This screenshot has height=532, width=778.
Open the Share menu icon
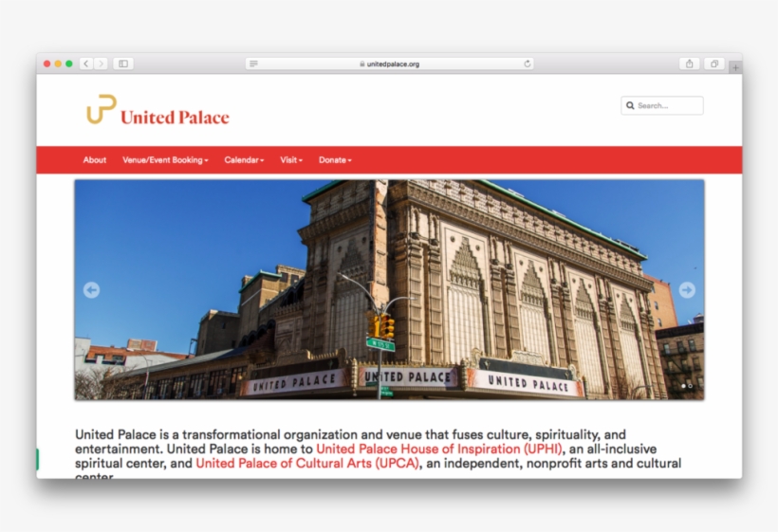click(x=689, y=64)
